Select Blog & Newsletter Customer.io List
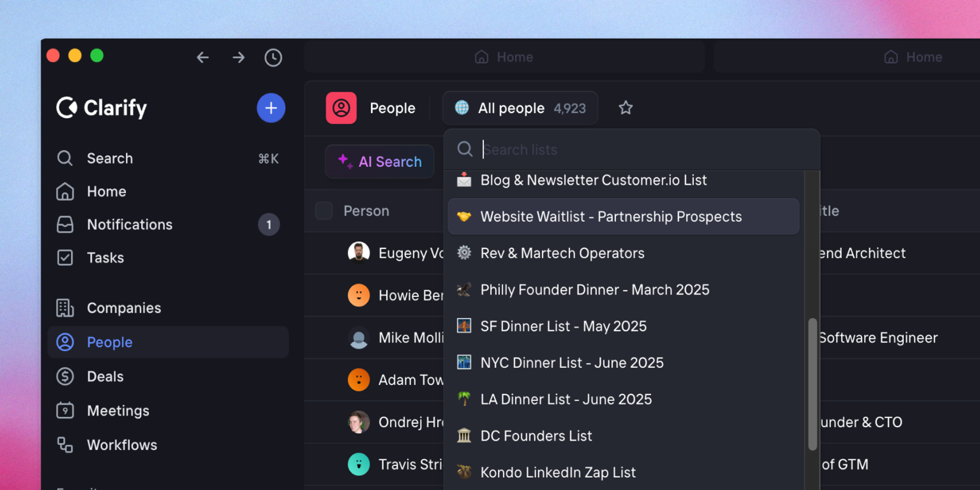 pos(623,180)
